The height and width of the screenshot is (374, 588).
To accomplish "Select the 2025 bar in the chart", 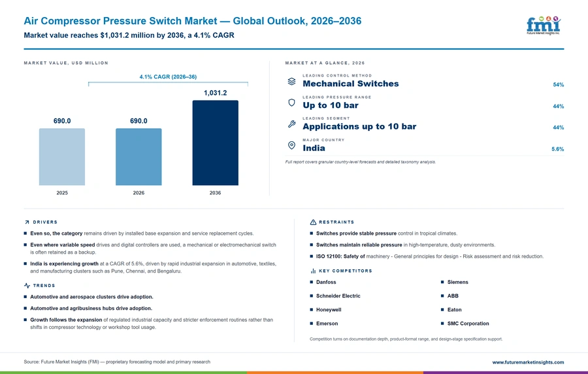I will [x=62, y=157].
